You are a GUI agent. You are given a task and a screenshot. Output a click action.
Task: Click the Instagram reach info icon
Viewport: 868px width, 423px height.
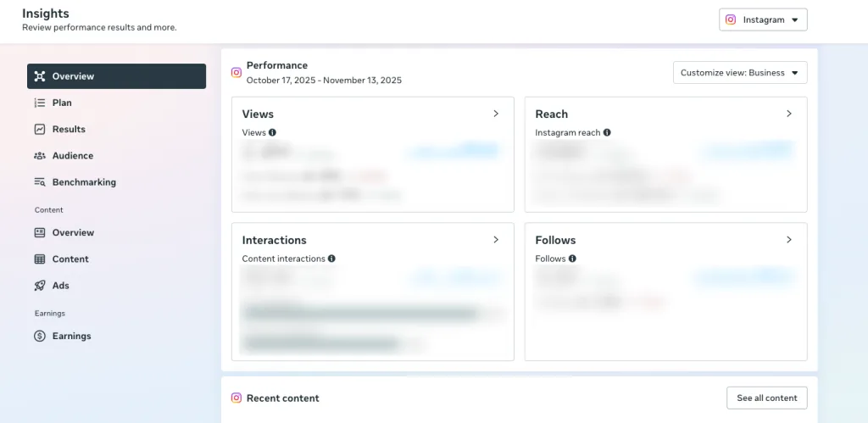click(x=607, y=133)
